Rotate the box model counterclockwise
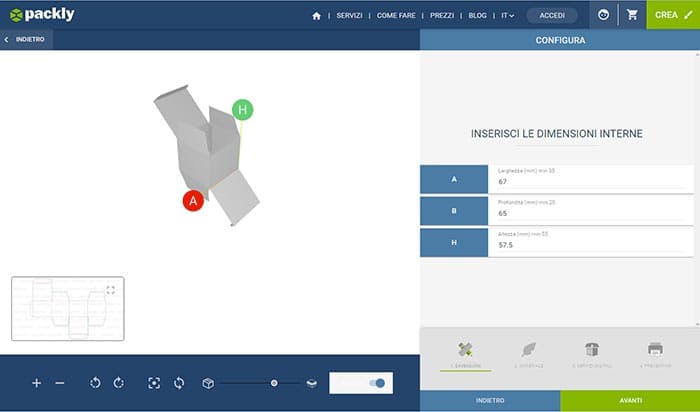This screenshot has height=412, width=700. 95,383
